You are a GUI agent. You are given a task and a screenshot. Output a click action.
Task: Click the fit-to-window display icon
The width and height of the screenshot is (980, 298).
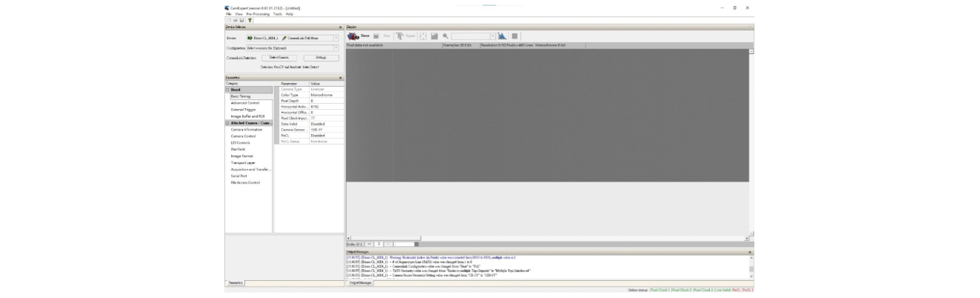(423, 36)
